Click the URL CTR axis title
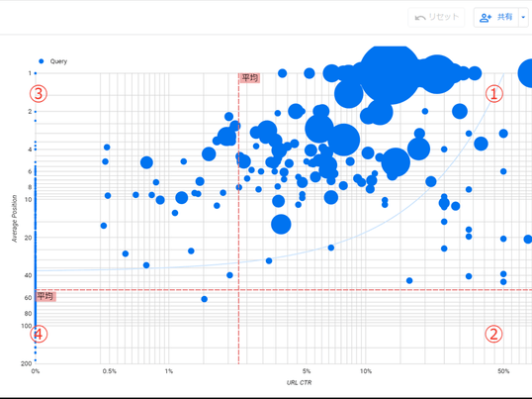 click(x=299, y=383)
